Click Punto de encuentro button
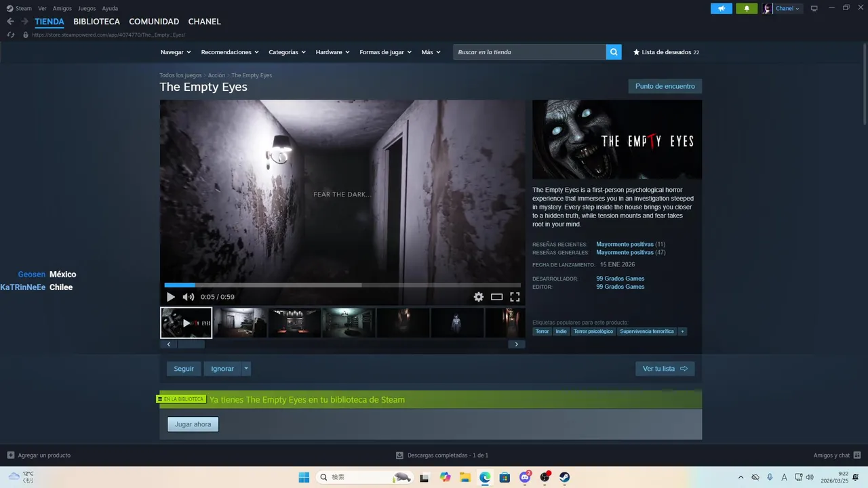The width and height of the screenshot is (868, 488). click(665, 86)
